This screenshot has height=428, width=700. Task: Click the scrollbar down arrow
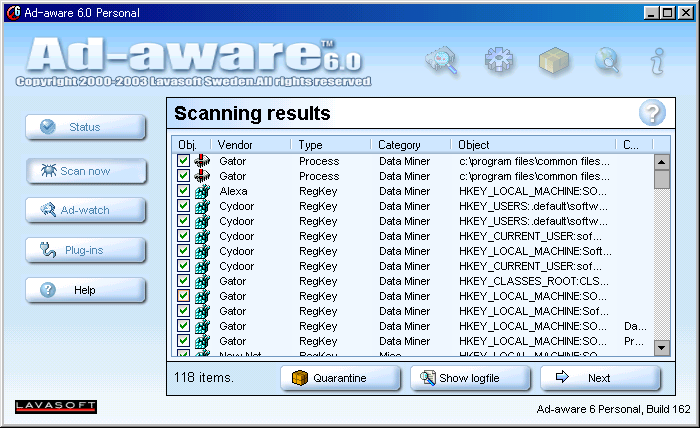[x=662, y=347]
